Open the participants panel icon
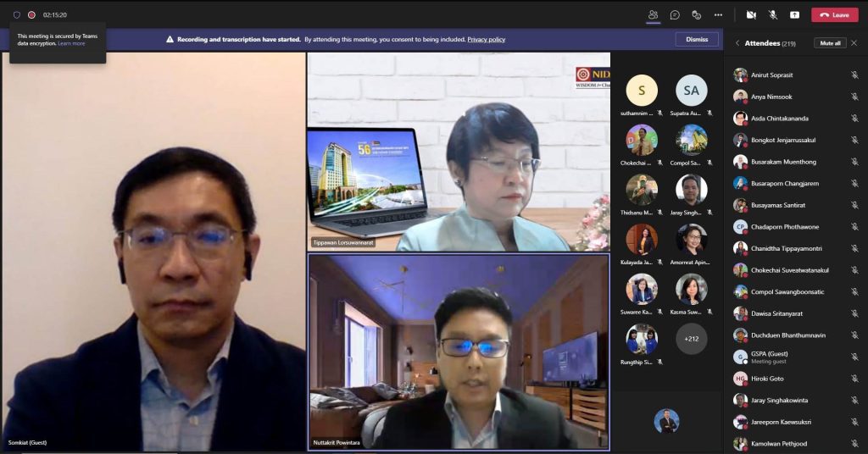The image size is (868, 454). (654, 15)
